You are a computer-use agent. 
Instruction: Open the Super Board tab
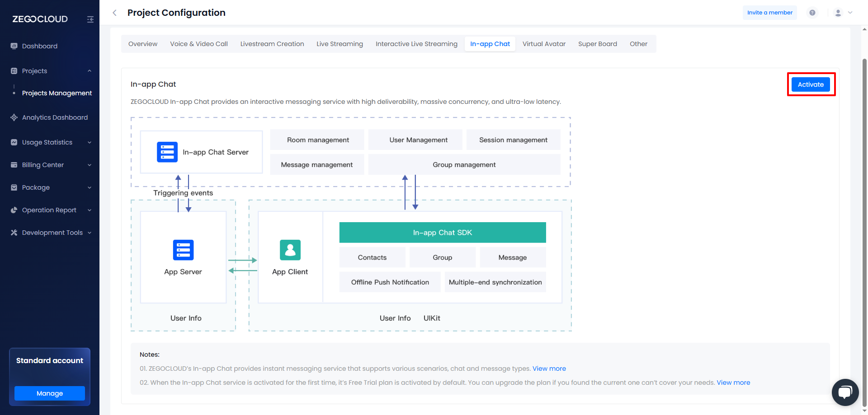click(598, 44)
